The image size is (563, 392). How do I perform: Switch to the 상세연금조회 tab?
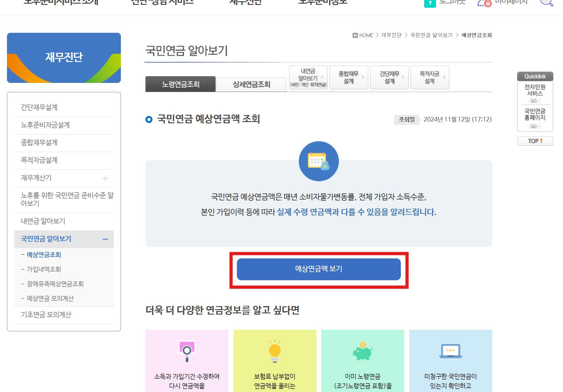click(251, 84)
